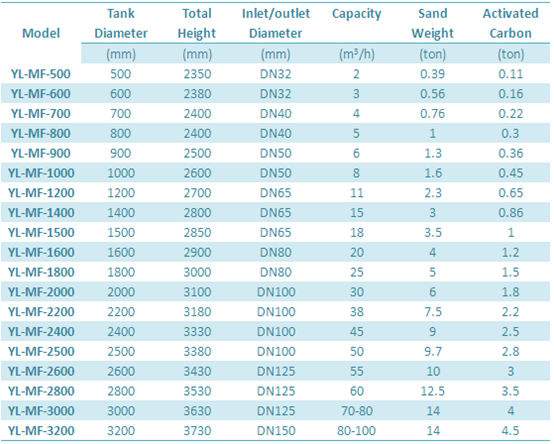
Task: Click the 3730 total height cell
Action: (x=197, y=431)
